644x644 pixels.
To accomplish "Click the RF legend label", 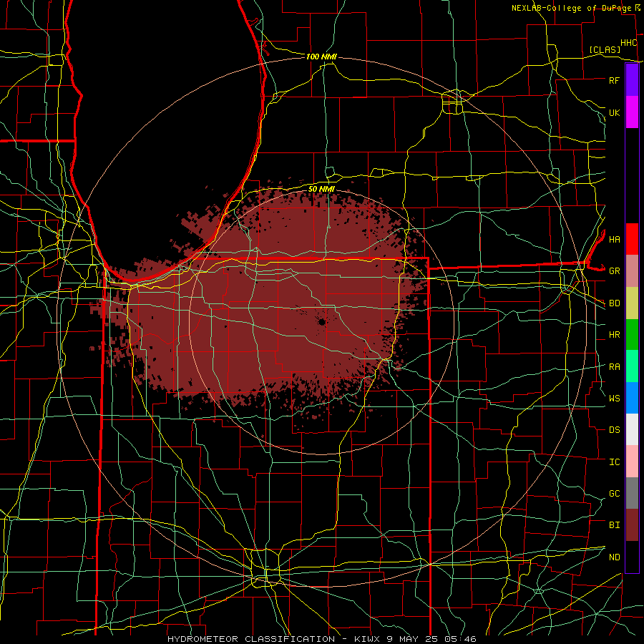I will [x=614, y=80].
